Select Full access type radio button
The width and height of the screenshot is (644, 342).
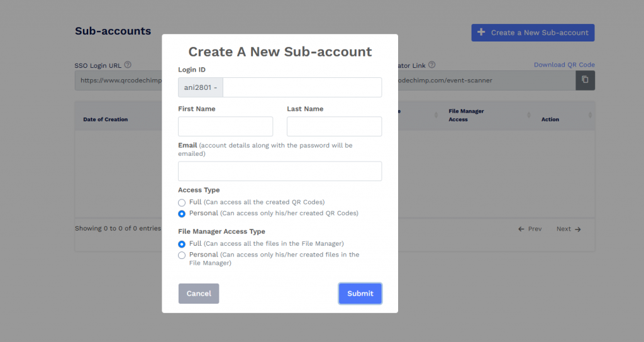pyautogui.click(x=182, y=203)
